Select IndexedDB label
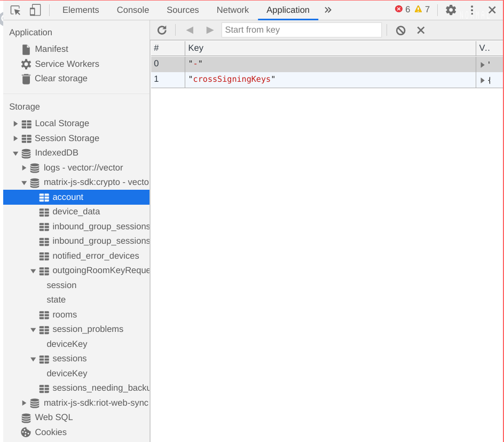The image size is (504, 442). pyautogui.click(x=56, y=152)
